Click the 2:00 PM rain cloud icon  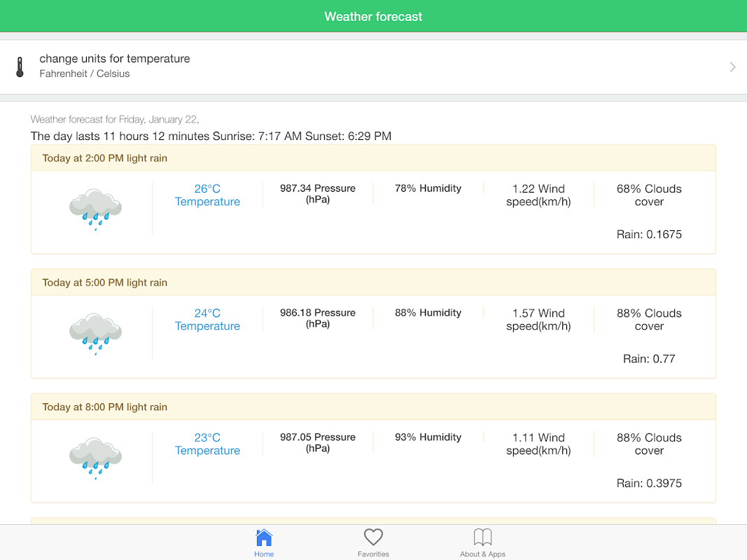(x=95, y=209)
